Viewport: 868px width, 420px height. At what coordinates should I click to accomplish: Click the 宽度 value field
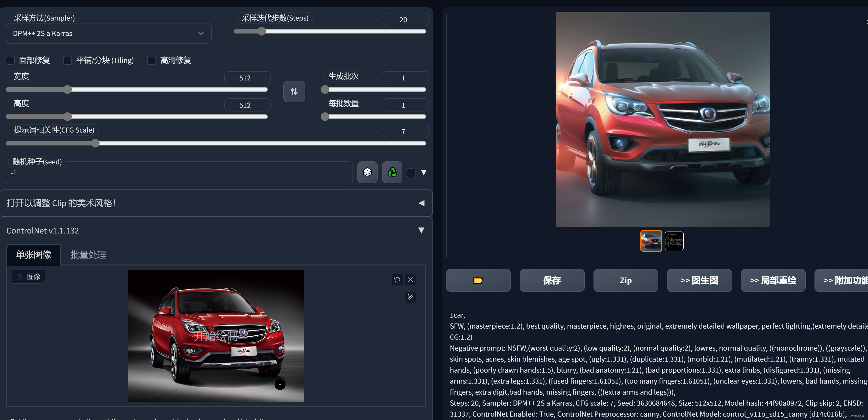247,78
